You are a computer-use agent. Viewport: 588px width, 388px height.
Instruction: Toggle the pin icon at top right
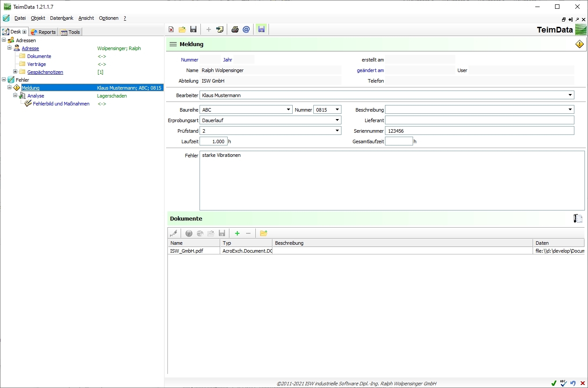click(x=577, y=19)
